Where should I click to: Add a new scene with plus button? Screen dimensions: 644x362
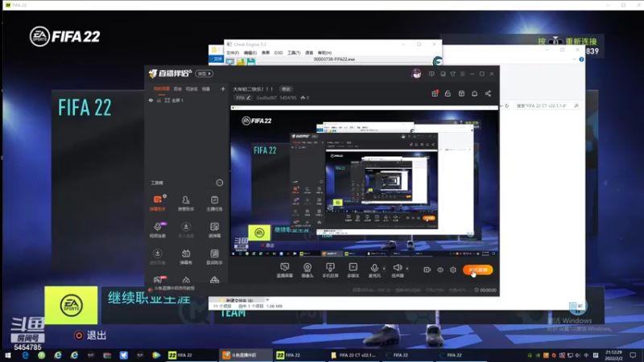223,88
